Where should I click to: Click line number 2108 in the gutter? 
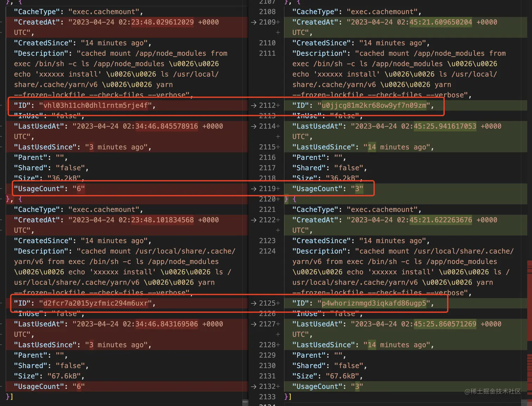pyautogui.click(x=267, y=12)
